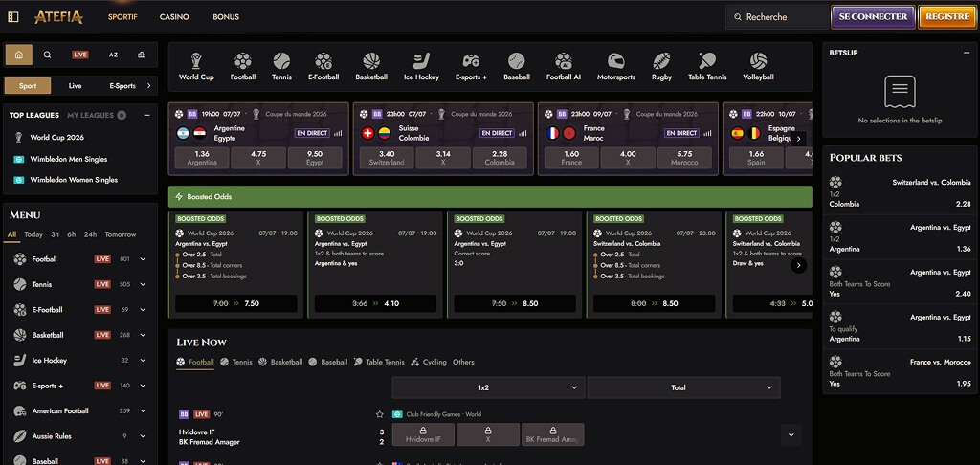Image resolution: width=980 pixels, height=465 pixels.
Task: Pick boosted odds 7.50 Argentina vs. Egypt
Action: click(236, 303)
